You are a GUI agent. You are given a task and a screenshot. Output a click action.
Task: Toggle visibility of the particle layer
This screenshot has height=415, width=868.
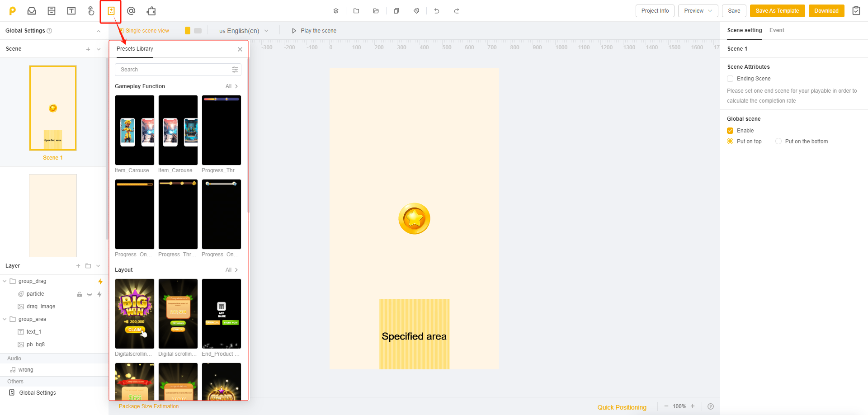90,294
